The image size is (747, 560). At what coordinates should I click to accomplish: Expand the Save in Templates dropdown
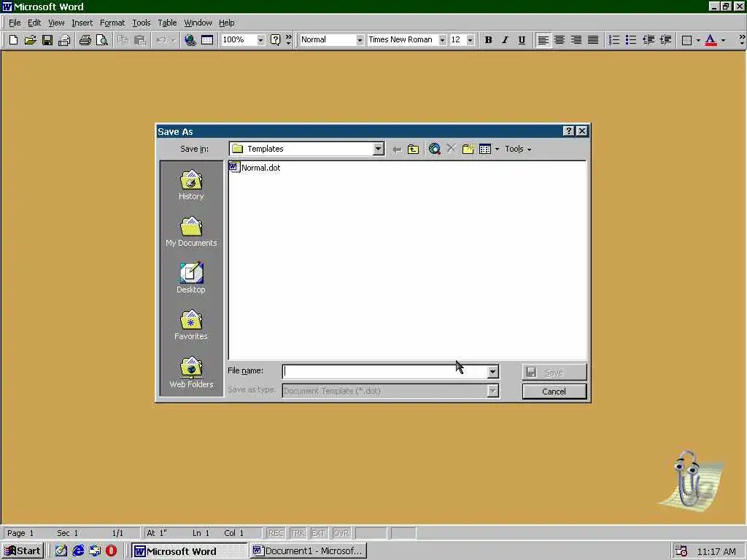click(x=379, y=149)
